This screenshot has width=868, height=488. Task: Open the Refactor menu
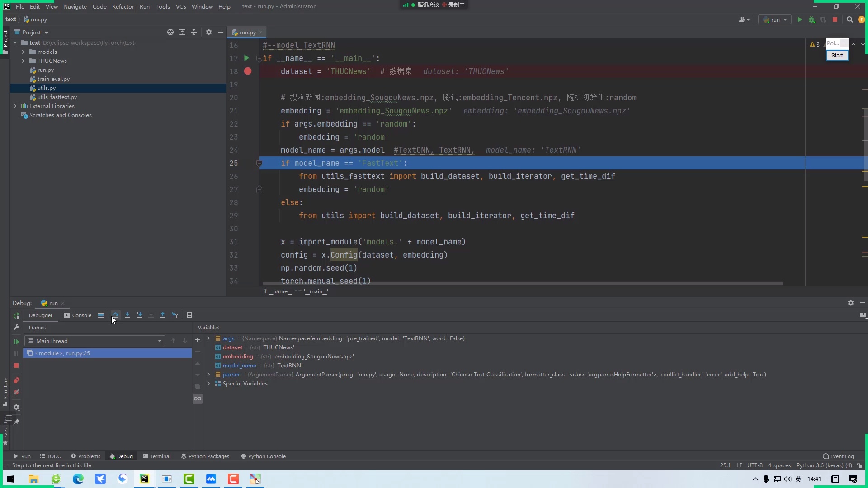(123, 6)
